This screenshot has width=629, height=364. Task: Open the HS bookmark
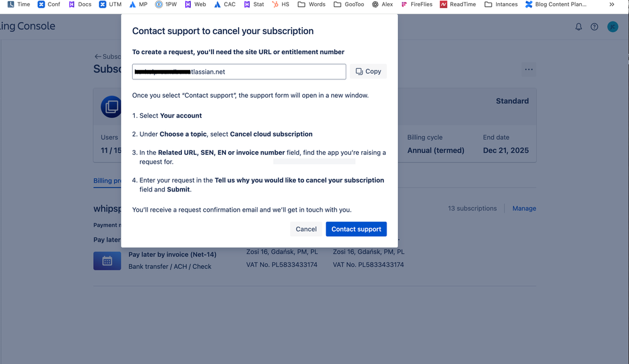click(x=280, y=4)
